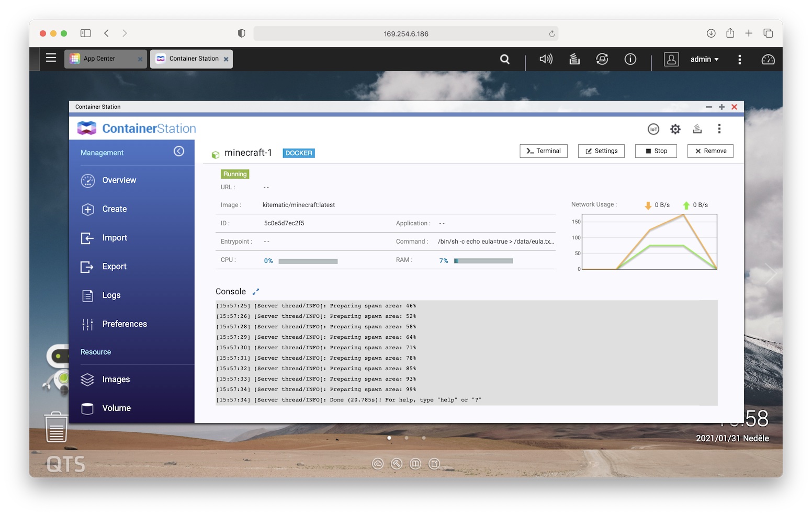The width and height of the screenshot is (812, 516).
Task: Click the volume control speaker icon
Action: pos(546,59)
